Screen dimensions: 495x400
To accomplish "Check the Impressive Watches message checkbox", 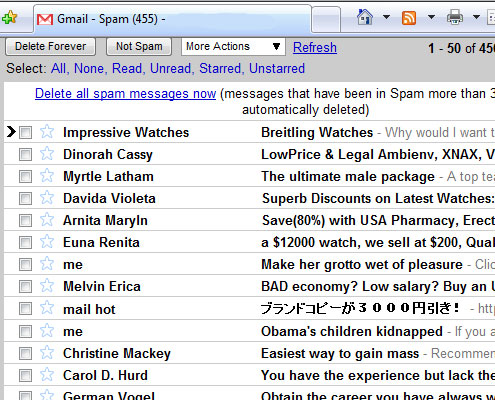I will [25, 132].
